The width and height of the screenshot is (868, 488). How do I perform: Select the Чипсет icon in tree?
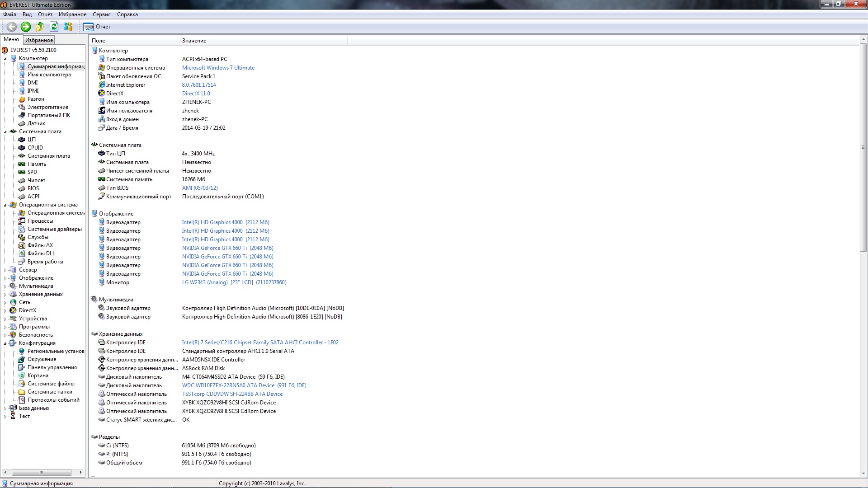22,180
